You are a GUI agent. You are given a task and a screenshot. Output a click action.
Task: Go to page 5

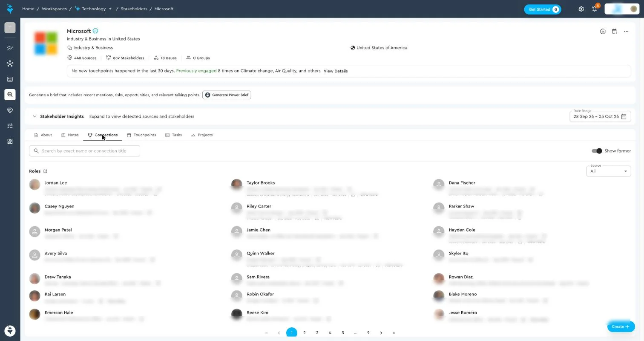tap(342, 333)
